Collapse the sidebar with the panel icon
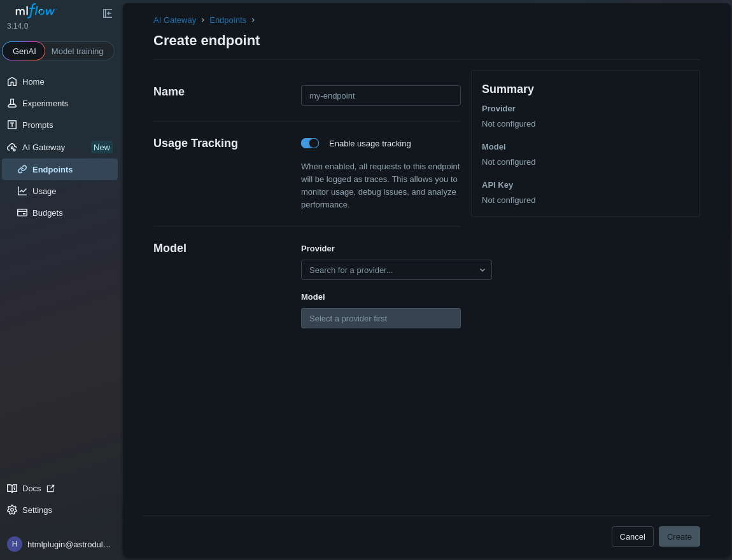732x560 pixels. [x=108, y=13]
